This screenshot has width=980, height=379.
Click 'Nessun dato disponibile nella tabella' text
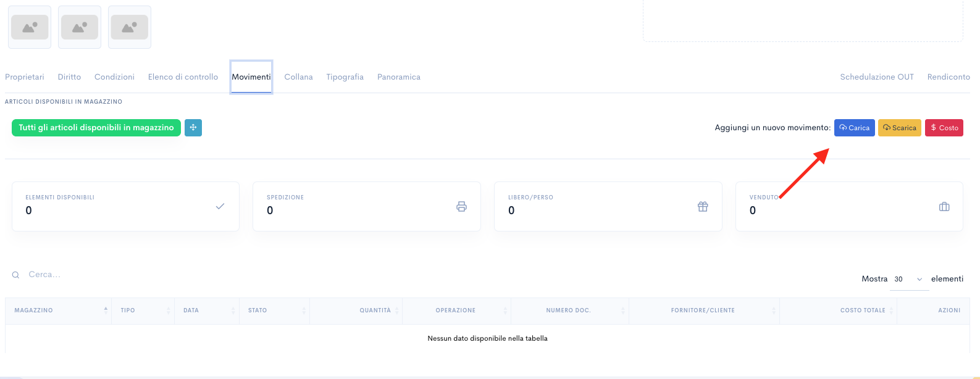click(487, 338)
